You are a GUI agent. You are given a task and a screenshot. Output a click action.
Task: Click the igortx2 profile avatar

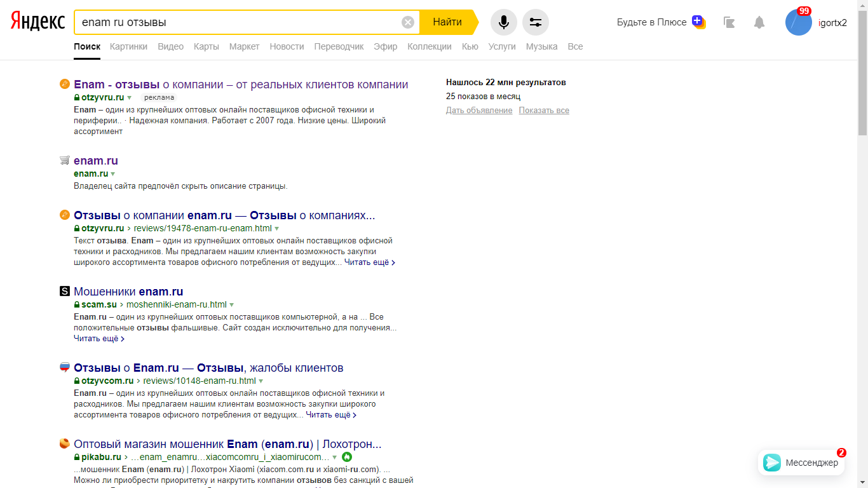tap(798, 23)
